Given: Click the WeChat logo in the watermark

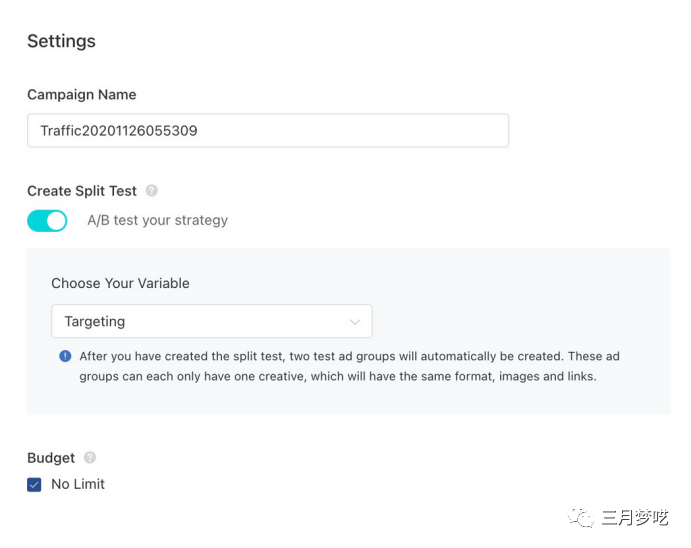Looking at the screenshot, I should (x=581, y=517).
